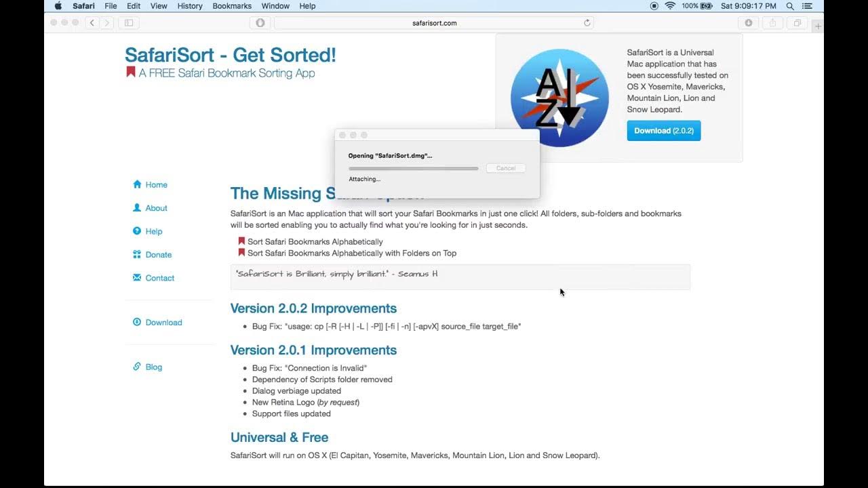Click bookmark icon before Sort Safari Bookmarks Alphabetically

(241, 241)
